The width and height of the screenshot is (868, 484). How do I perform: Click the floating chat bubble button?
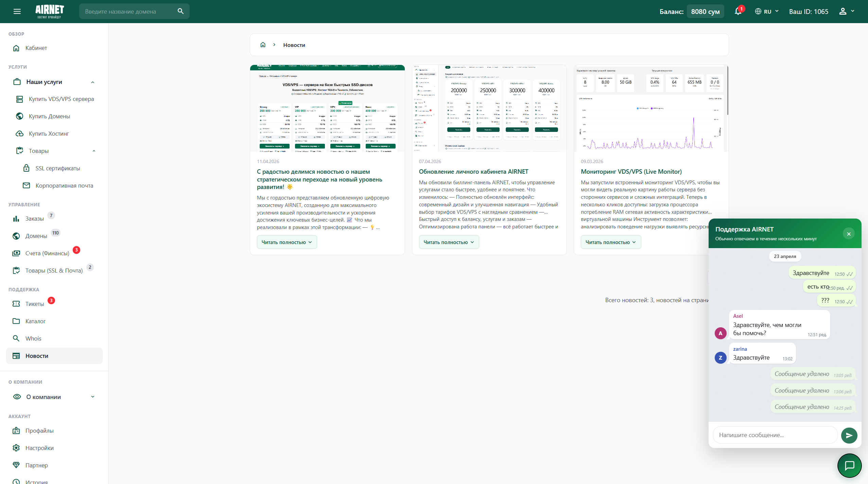point(849,465)
